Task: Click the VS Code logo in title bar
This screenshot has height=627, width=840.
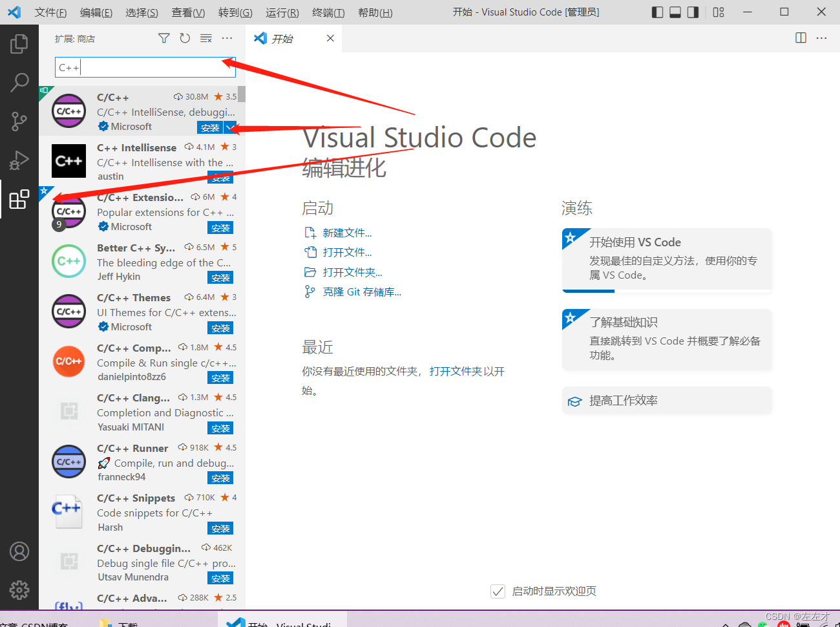Action: 14,12
